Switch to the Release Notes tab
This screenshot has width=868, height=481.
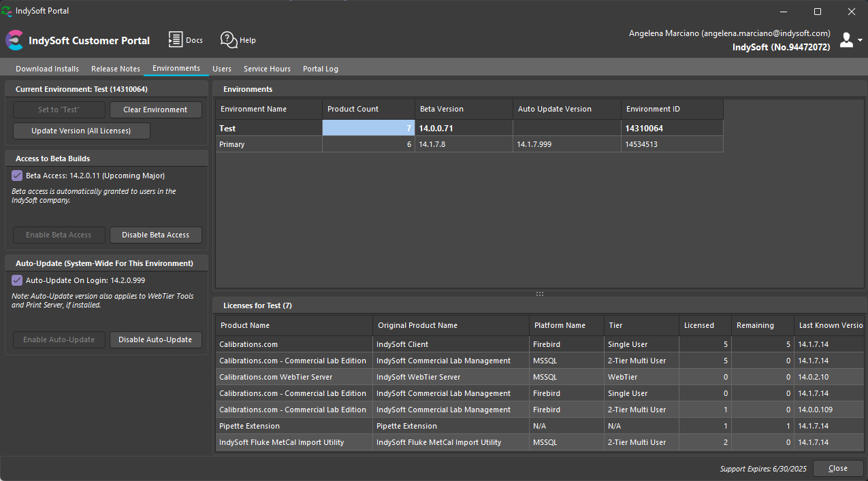pyautogui.click(x=116, y=69)
